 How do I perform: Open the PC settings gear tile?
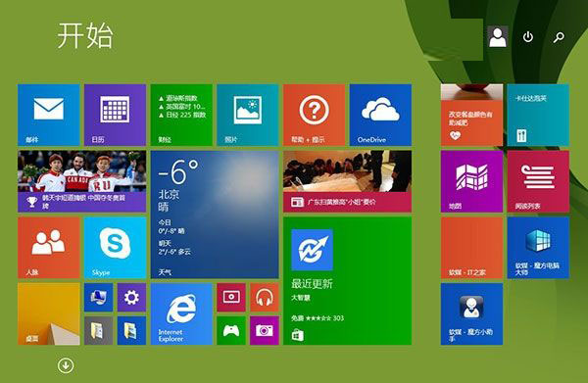tap(131, 298)
